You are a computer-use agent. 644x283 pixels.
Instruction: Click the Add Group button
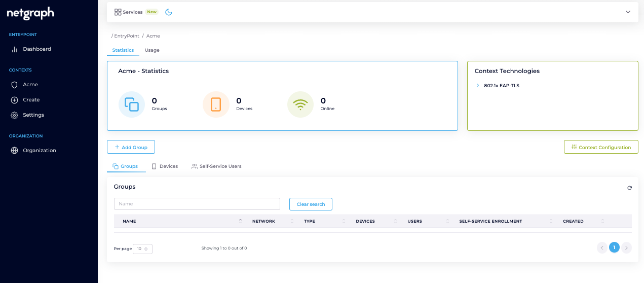point(131,147)
